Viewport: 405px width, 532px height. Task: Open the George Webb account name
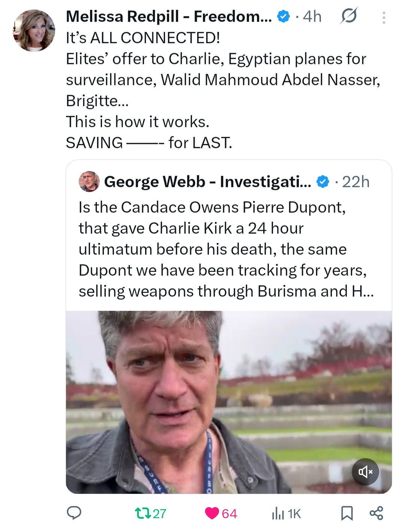pyautogui.click(x=207, y=181)
